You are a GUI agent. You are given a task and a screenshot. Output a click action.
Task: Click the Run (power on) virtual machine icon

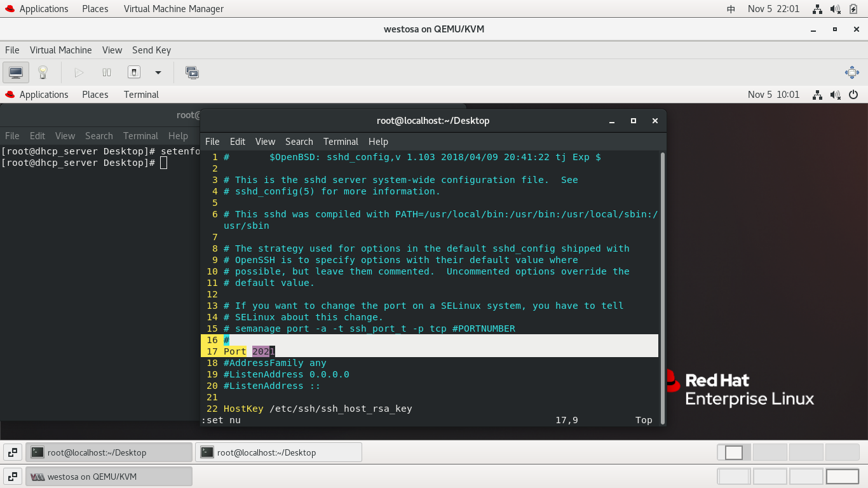79,72
